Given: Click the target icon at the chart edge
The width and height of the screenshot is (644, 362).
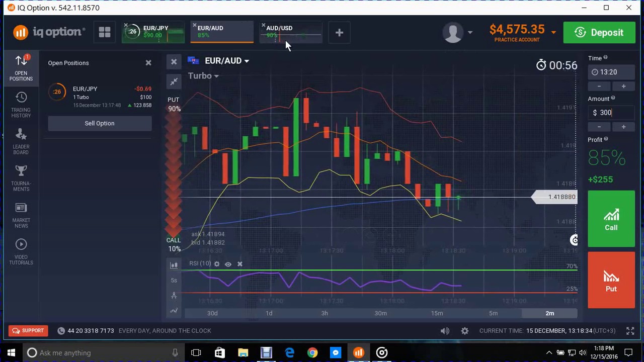Looking at the screenshot, I should pos(574,240).
